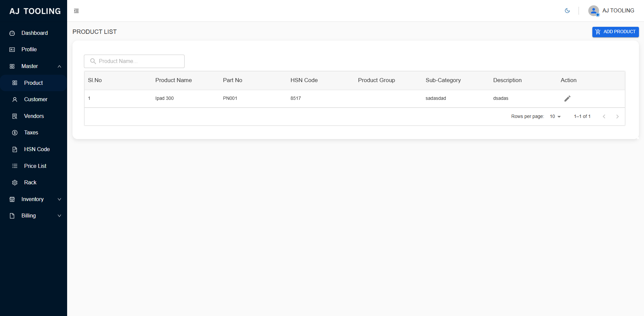Viewport: 644px width, 316px height.
Task: Go to next page arrow
Action: point(617,116)
